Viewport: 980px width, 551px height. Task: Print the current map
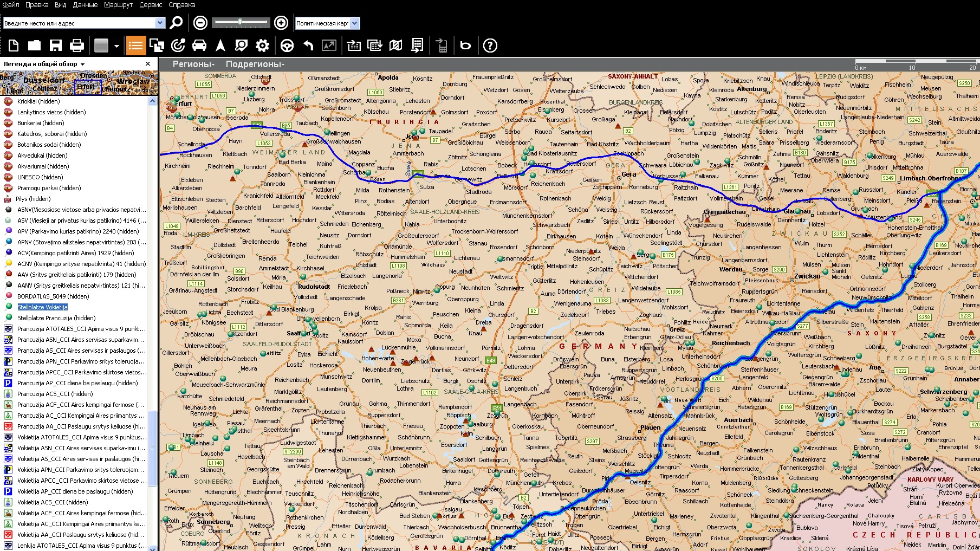coord(77,46)
